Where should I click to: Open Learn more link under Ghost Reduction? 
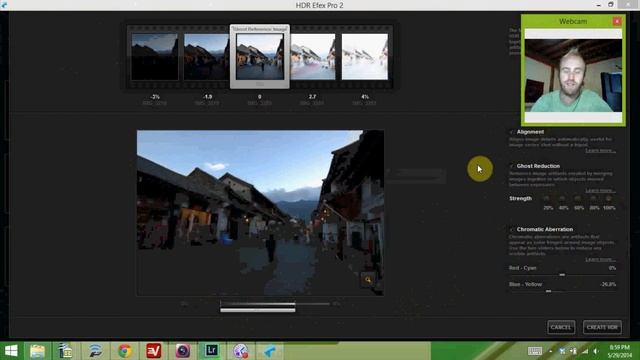(x=600, y=191)
